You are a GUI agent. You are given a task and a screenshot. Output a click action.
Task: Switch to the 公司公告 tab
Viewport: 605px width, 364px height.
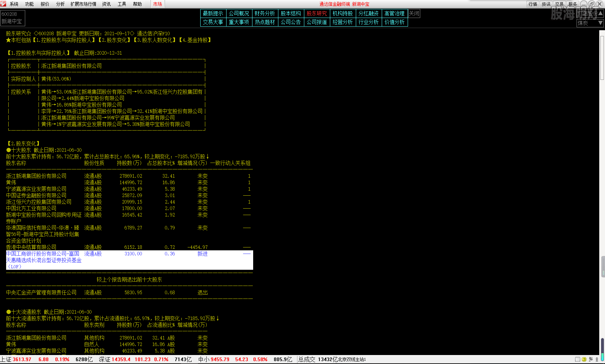(291, 22)
